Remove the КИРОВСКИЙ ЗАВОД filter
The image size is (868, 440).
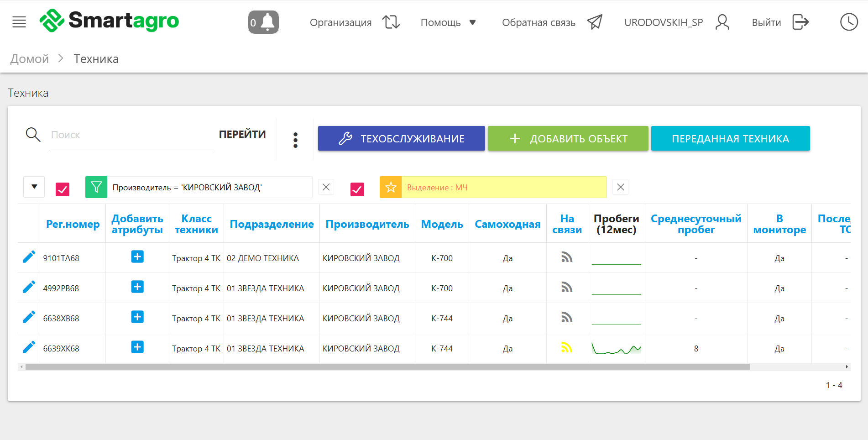(x=326, y=187)
